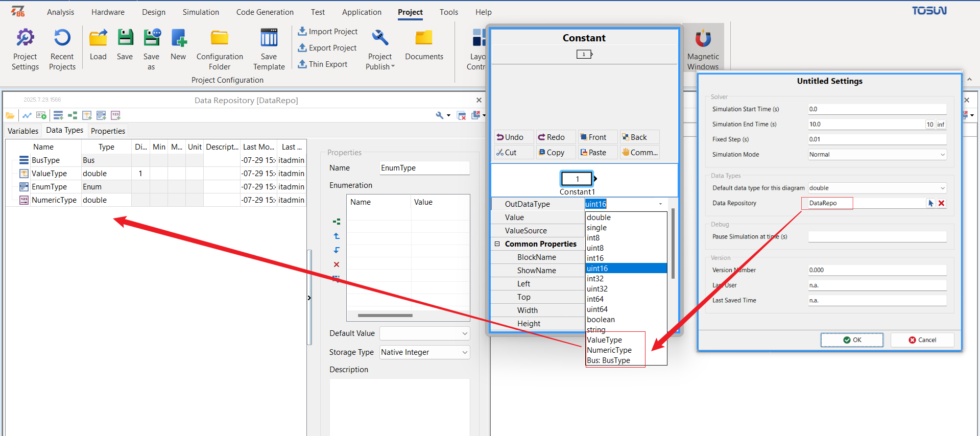Open the Storage Type dropdown

point(424,352)
